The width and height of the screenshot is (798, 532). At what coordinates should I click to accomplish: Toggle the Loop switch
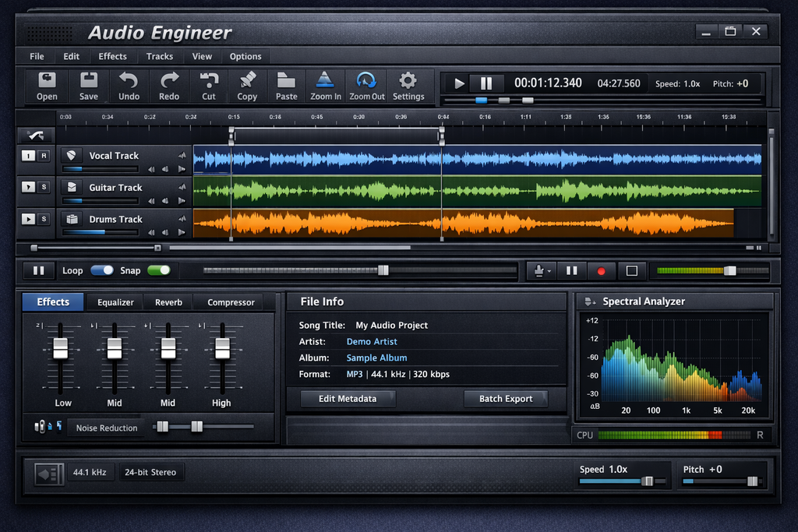click(102, 270)
